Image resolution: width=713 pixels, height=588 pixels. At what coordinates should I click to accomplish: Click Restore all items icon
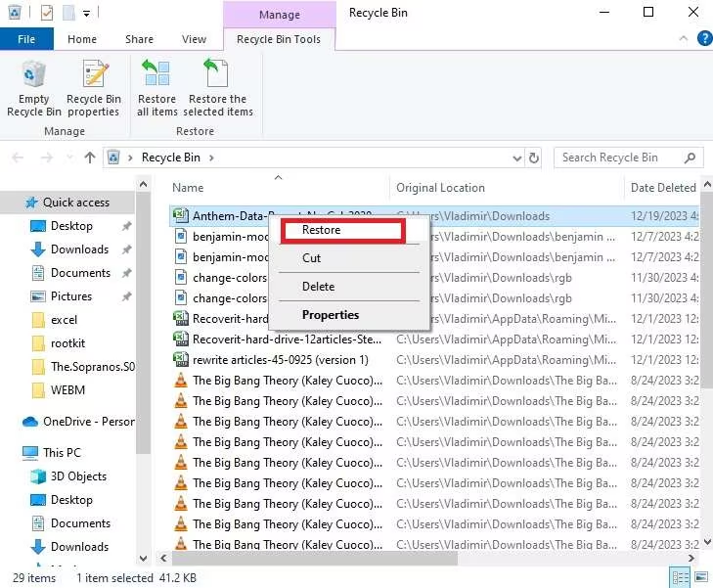(156, 88)
